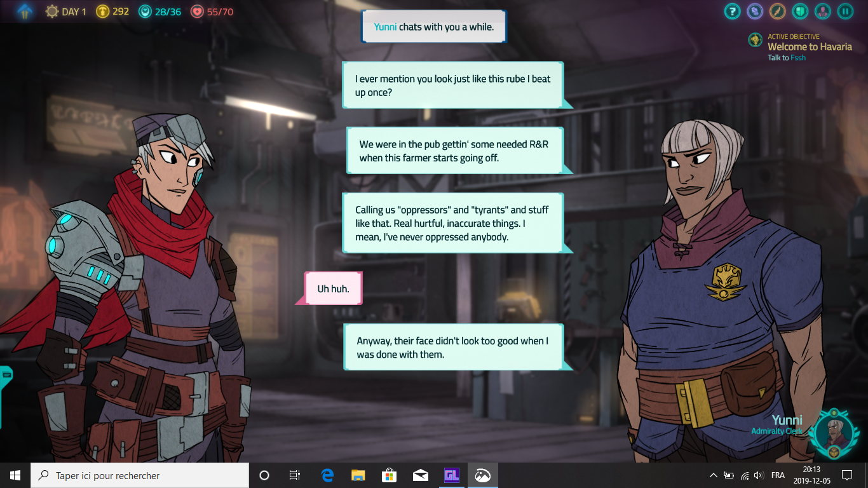The width and height of the screenshot is (868, 488).
Task: Click Yunni's name in the chat header
Action: [x=385, y=27]
